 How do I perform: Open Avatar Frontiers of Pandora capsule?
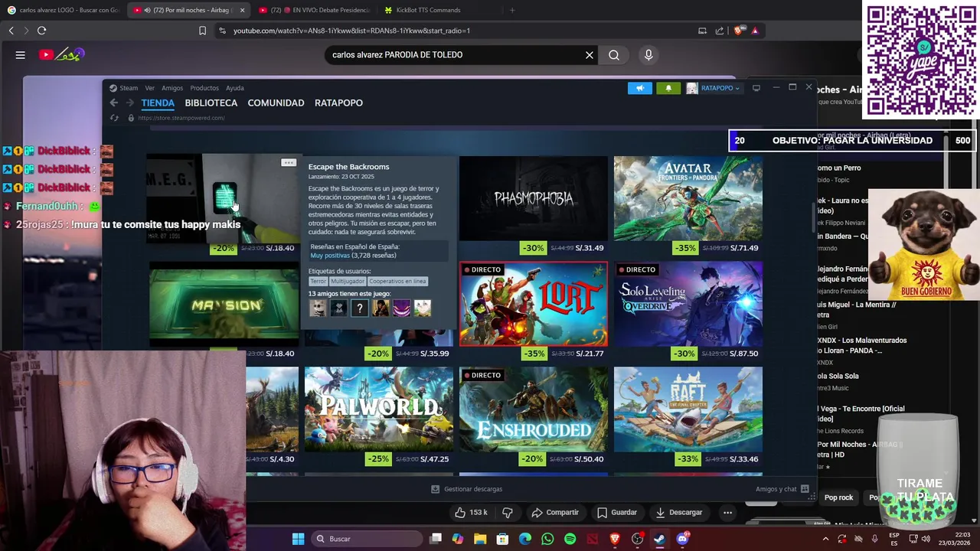(x=688, y=198)
